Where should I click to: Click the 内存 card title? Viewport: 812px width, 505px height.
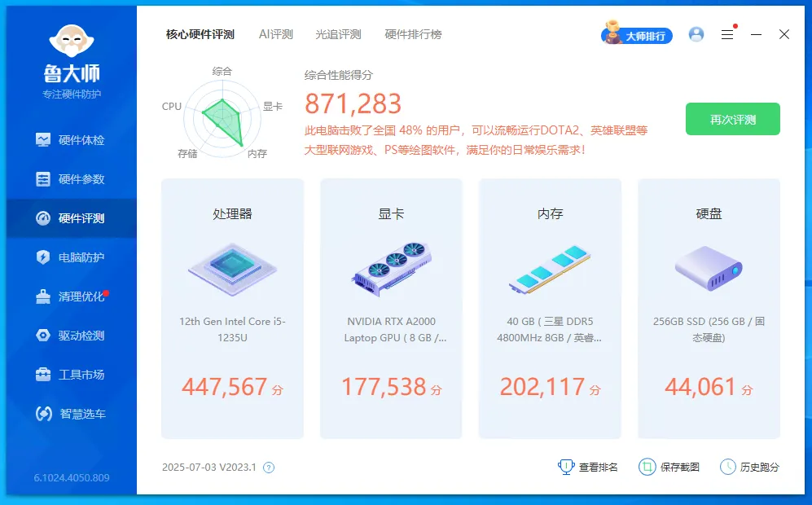(550, 214)
